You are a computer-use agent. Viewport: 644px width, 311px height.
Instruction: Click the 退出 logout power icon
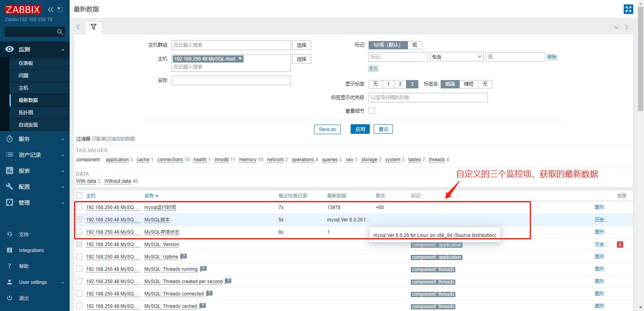10,298
